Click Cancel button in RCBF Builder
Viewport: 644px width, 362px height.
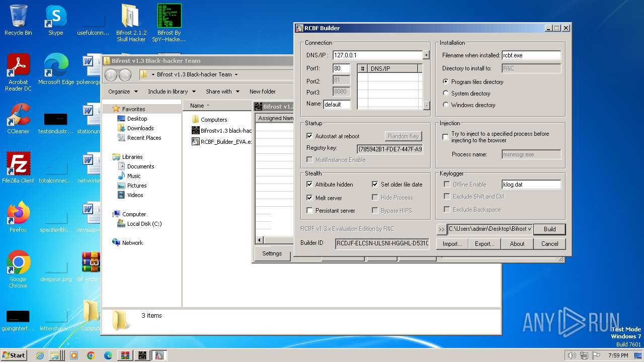(549, 244)
